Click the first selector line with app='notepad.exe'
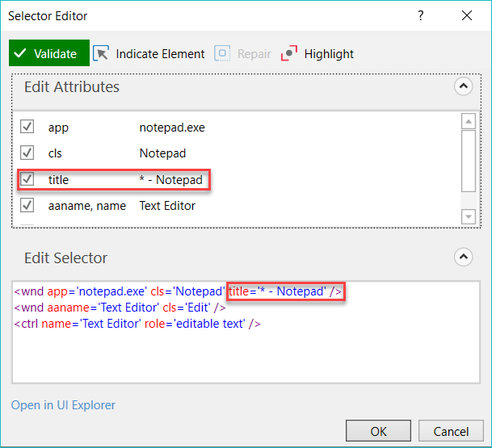The image size is (492, 448). [x=178, y=291]
